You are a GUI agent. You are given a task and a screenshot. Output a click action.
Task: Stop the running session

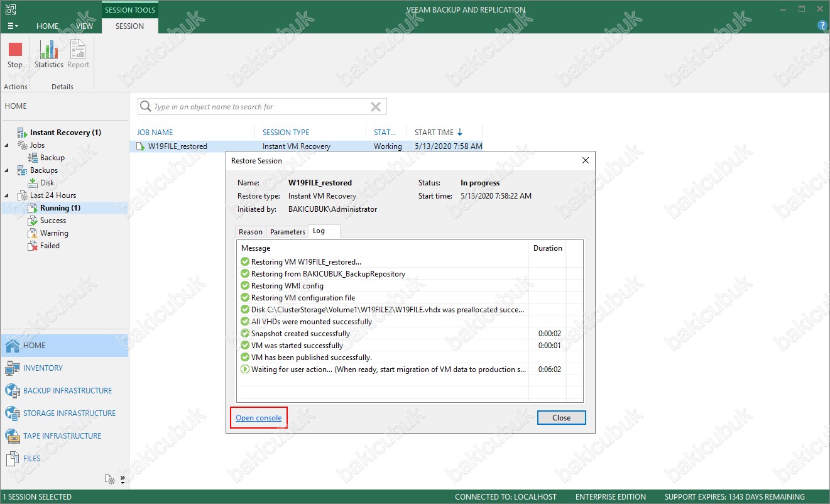[15, 55]
